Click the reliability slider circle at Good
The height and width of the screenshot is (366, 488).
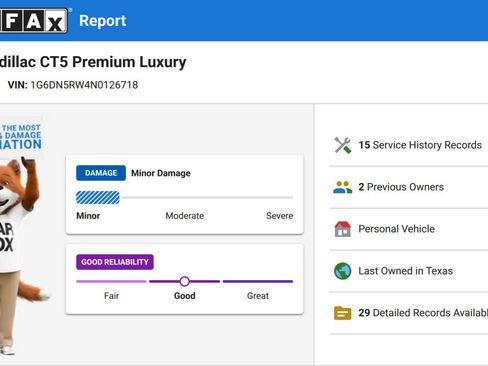tap(184, 281)
